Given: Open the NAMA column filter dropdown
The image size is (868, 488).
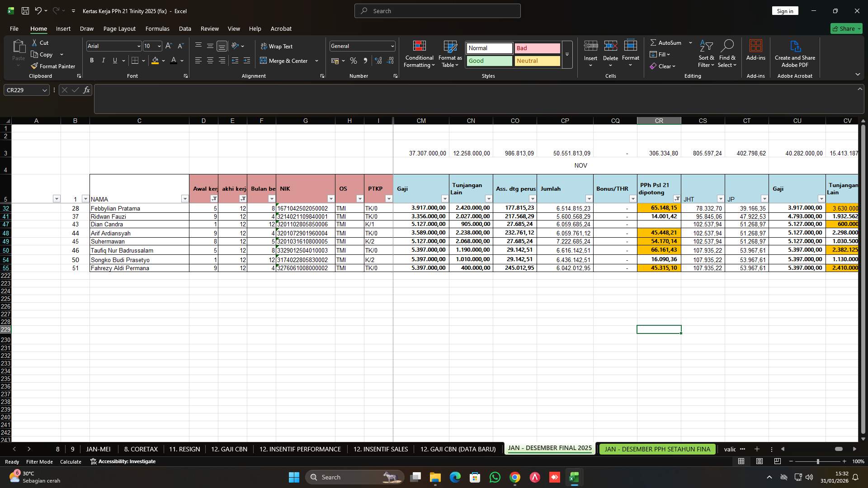Looking at the screenshot, I should point(185,199).
